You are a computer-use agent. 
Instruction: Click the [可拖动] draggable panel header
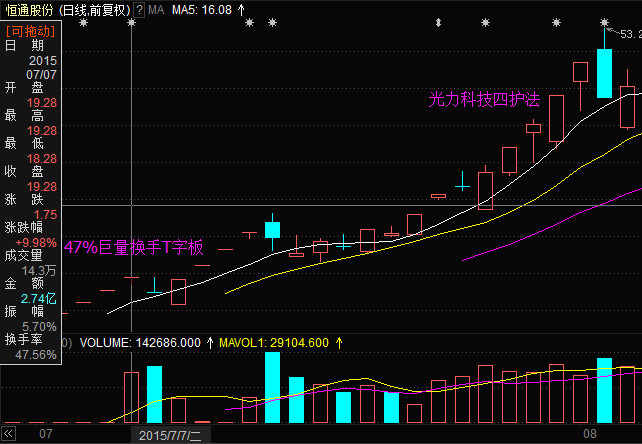[x=30, y=31]
